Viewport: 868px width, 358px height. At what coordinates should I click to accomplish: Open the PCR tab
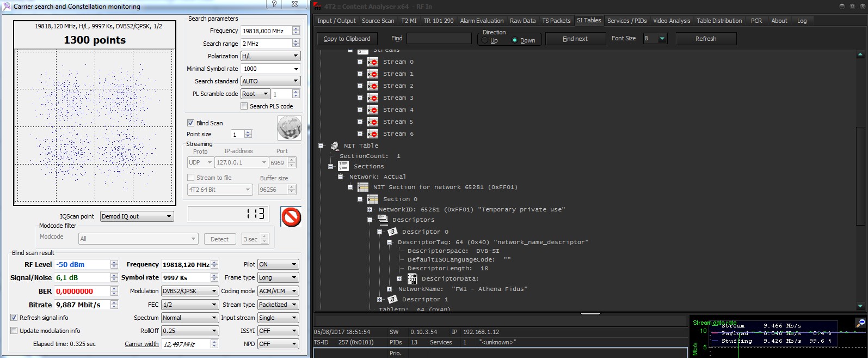[756, 21]
